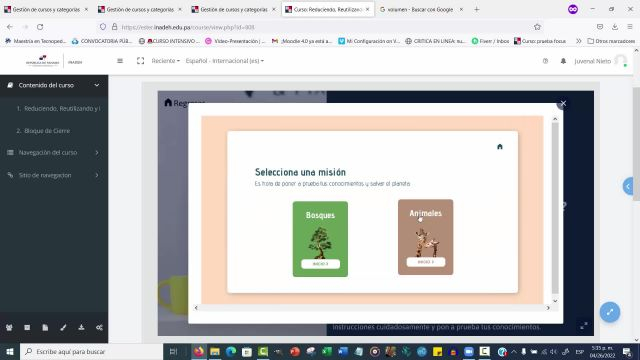Viewport: 640px width, 360px height.
Task: Close the popup with the X button
Action: [563, 104]
